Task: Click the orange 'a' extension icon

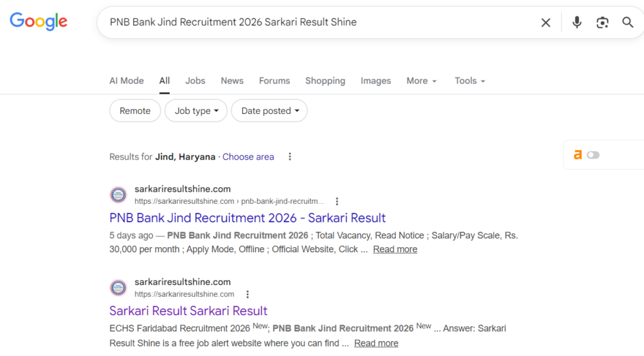Action: 577,155
